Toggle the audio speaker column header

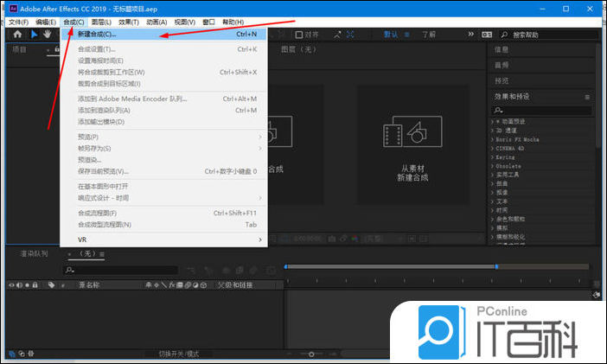pos(19,285)
